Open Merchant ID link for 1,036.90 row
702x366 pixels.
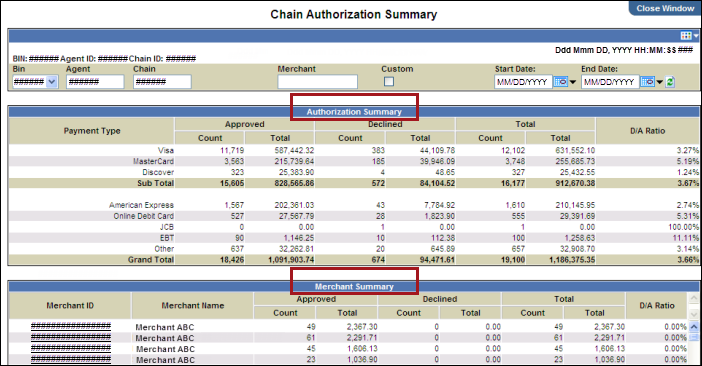point(71,359)
